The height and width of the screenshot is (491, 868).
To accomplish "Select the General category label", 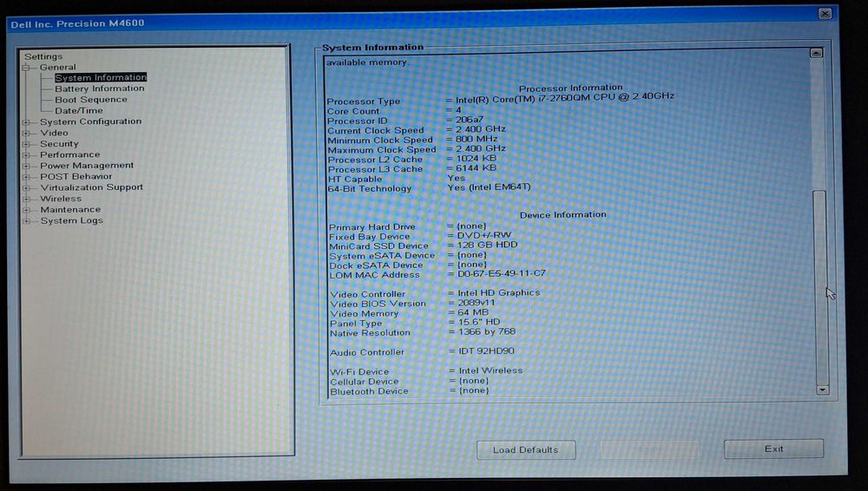I will (57, 67).
